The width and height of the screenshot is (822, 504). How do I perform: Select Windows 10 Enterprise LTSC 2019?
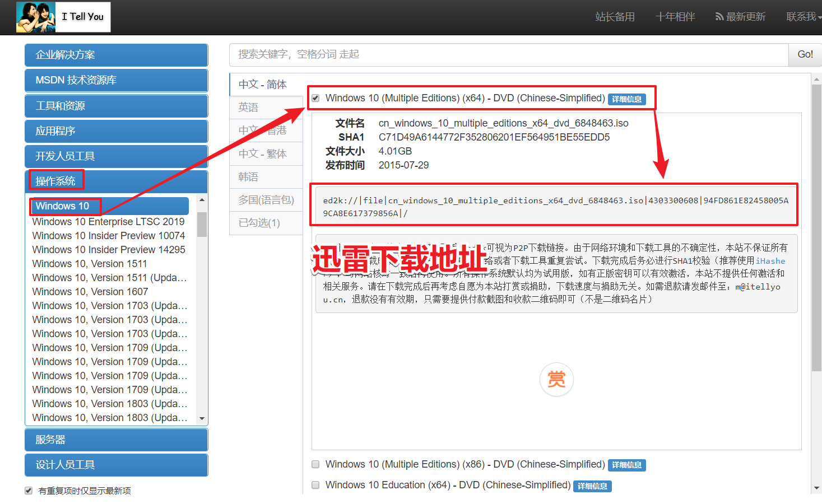coord(108,222)
